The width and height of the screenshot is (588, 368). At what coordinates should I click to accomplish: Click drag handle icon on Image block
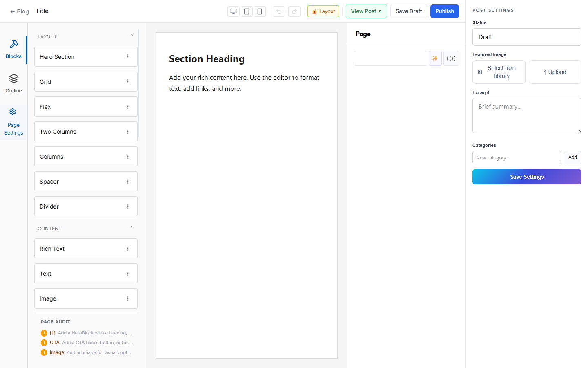coord(128,298)
